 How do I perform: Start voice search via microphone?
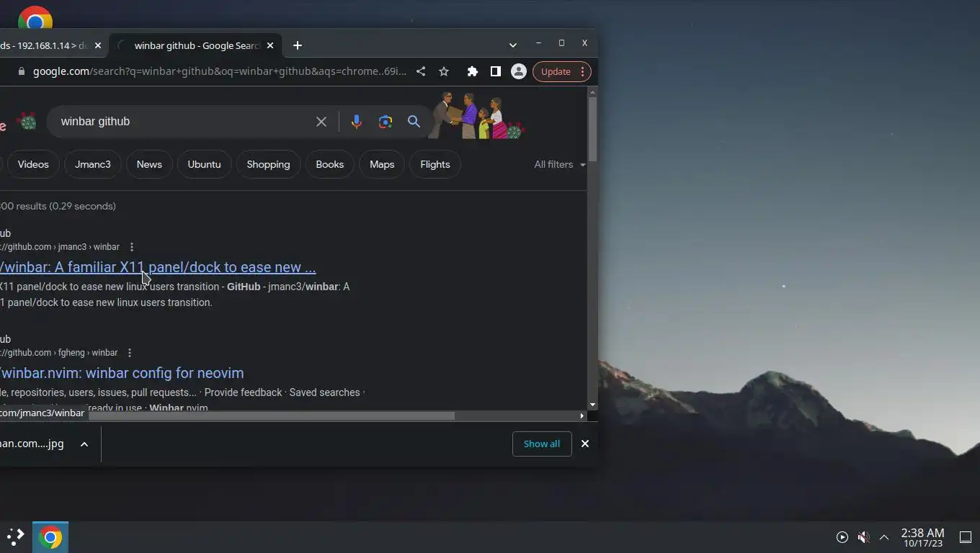[x=356, y=122]
